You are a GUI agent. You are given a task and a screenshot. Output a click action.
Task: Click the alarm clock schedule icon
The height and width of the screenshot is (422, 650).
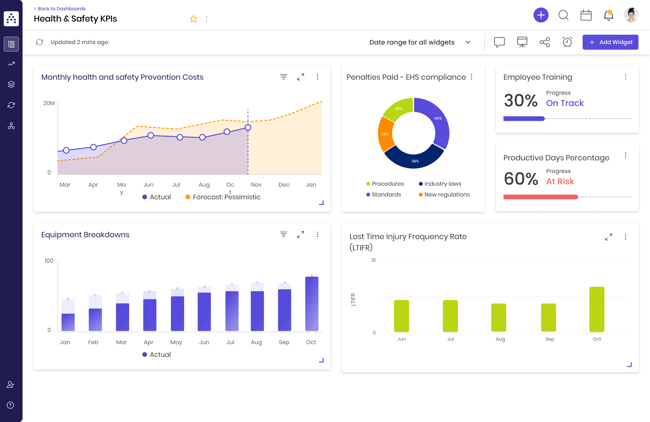pyautogui.click(x=567, y=42)
